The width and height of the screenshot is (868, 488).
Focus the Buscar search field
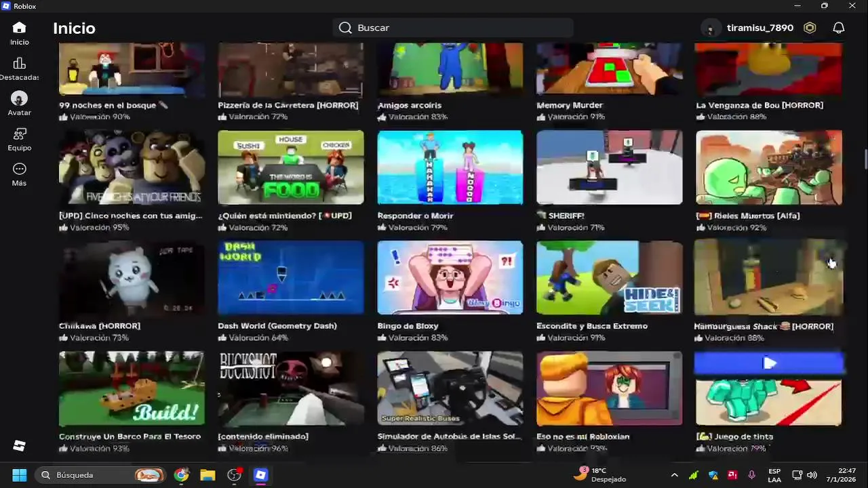coord(453,28)
